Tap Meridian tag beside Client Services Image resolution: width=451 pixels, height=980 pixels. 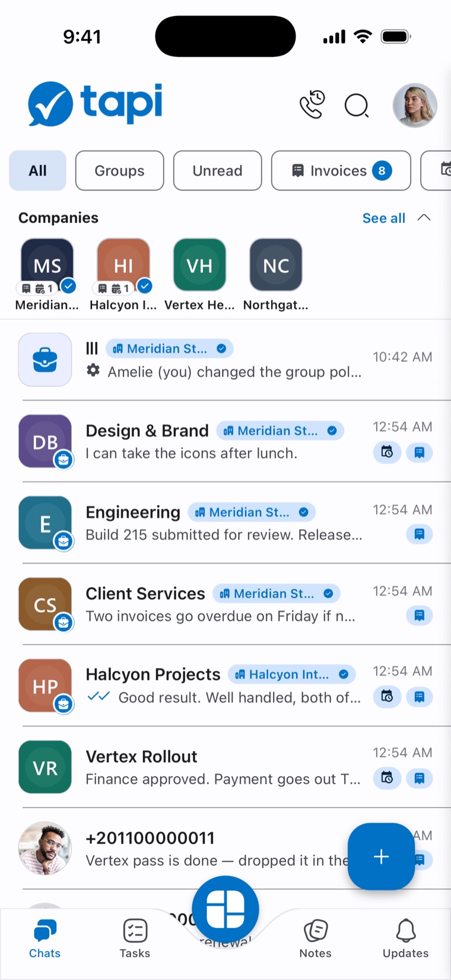click(277, 593)
